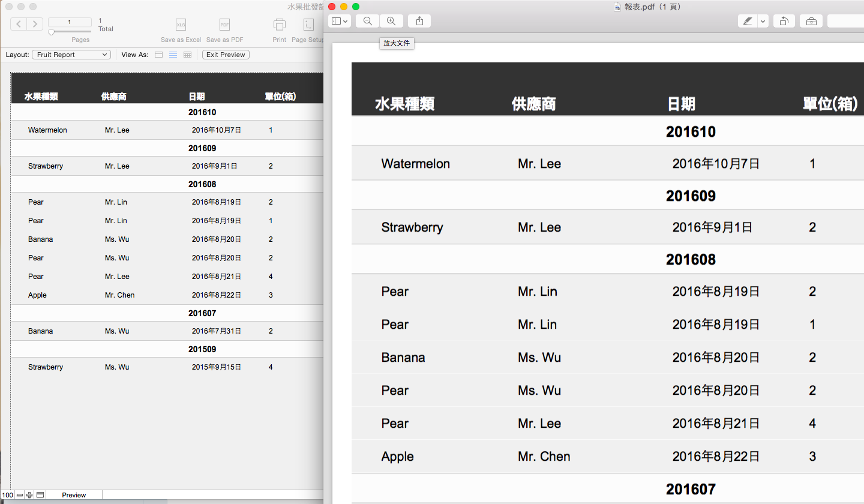Click 水果種類 header in the FileMaker report
The height and width of the screenshot is (504, 864).
click(41, 97)
